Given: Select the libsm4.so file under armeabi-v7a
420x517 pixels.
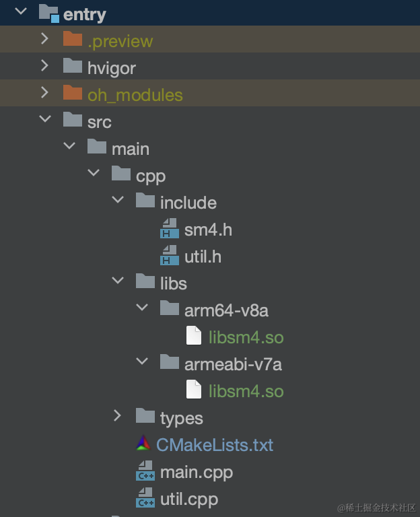Looking at the screenshot, I should point(246,391).
